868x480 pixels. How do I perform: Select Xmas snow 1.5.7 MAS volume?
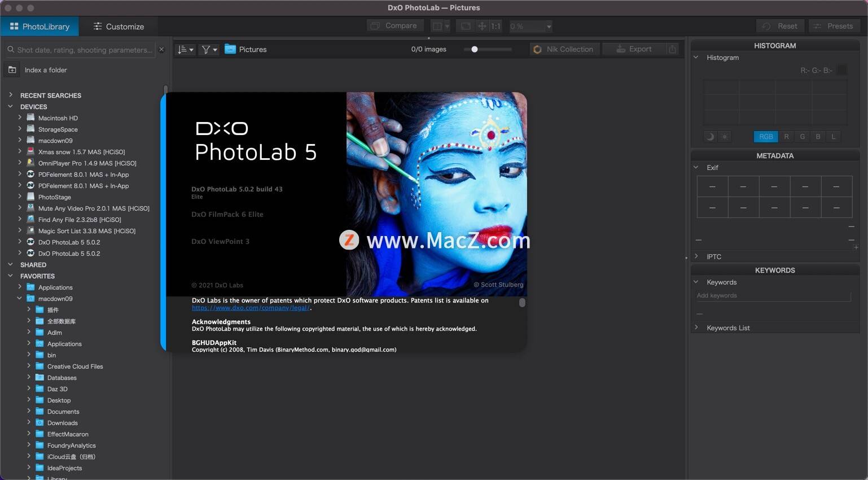81,152
